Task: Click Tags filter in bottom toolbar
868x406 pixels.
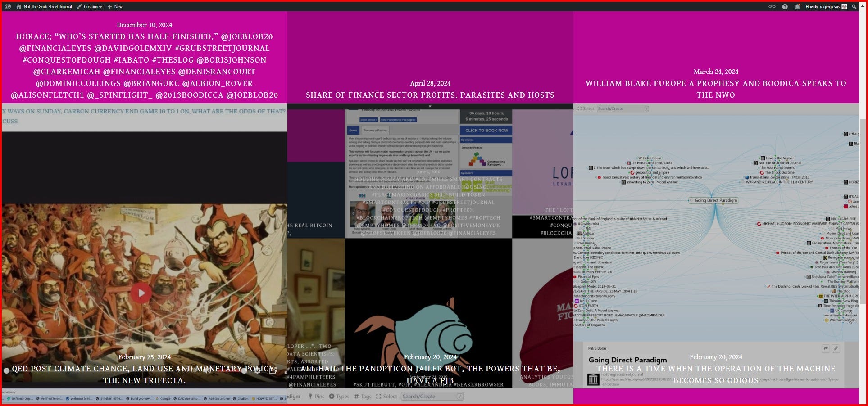Action: 363,397
